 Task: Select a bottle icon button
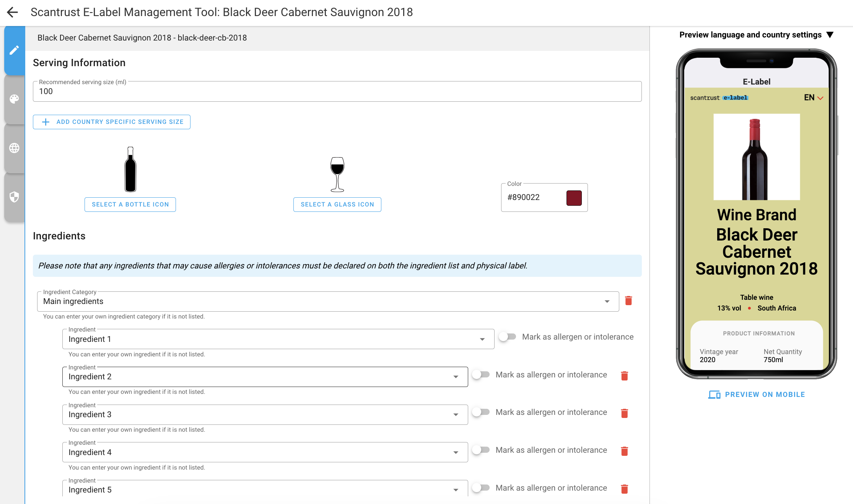[130, 205]
